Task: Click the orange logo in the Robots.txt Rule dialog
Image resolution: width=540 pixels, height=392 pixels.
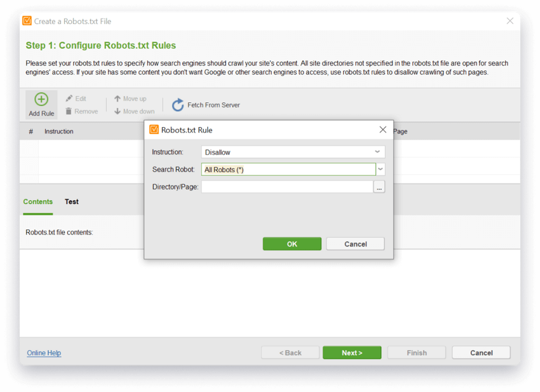Action: [x=154, y=130]
